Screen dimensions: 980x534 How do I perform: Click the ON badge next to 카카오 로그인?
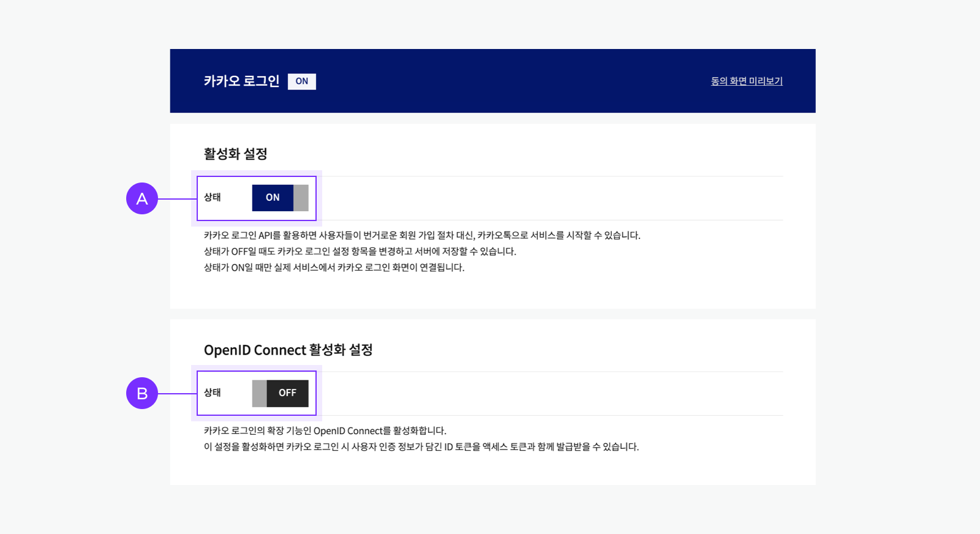302,81
